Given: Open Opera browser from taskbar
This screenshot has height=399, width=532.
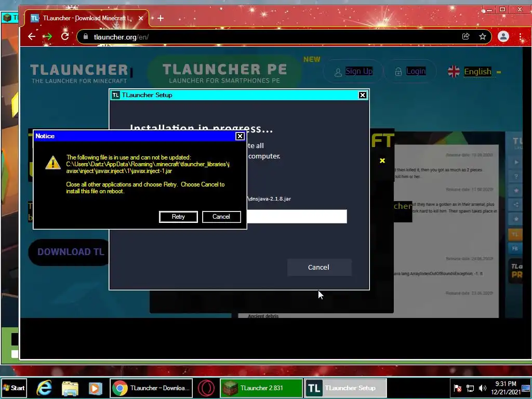Looking at the screenshot, I should tap(206, 388).
